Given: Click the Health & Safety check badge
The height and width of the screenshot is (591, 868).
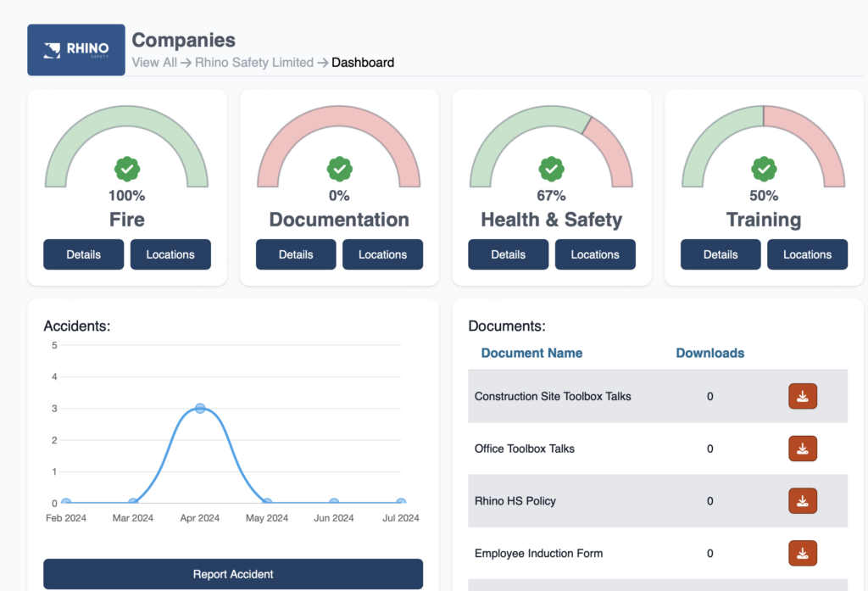Looking at the screenshot, I should point(551,169).
